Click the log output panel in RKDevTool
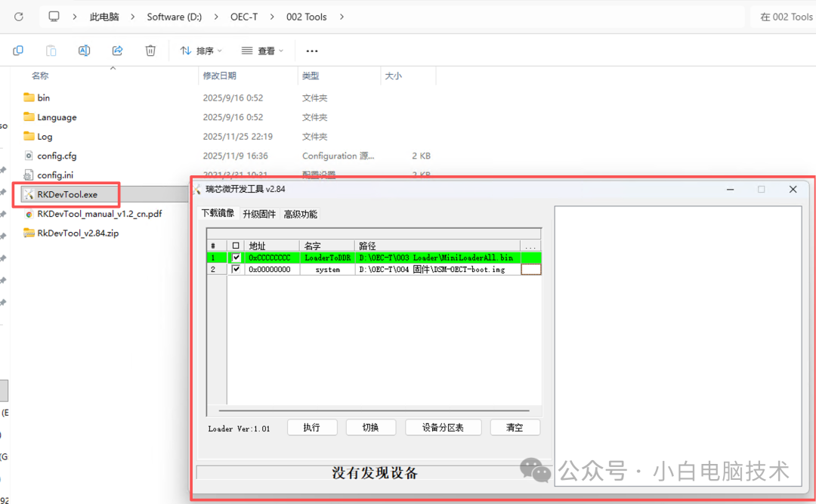The width and height of the screenshot is (816, 504). click(678, 346)
